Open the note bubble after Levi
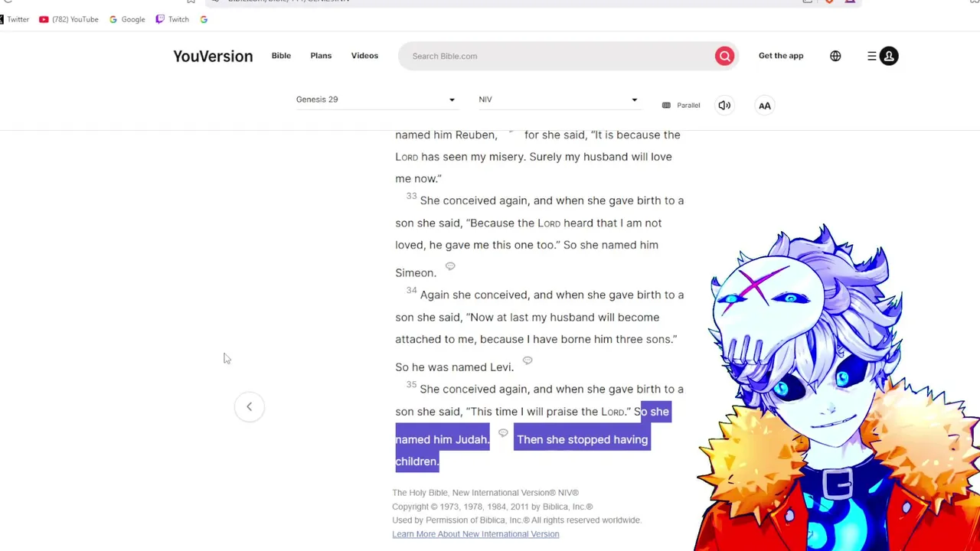Screen dimensions: 980x551 pos(528,360)
